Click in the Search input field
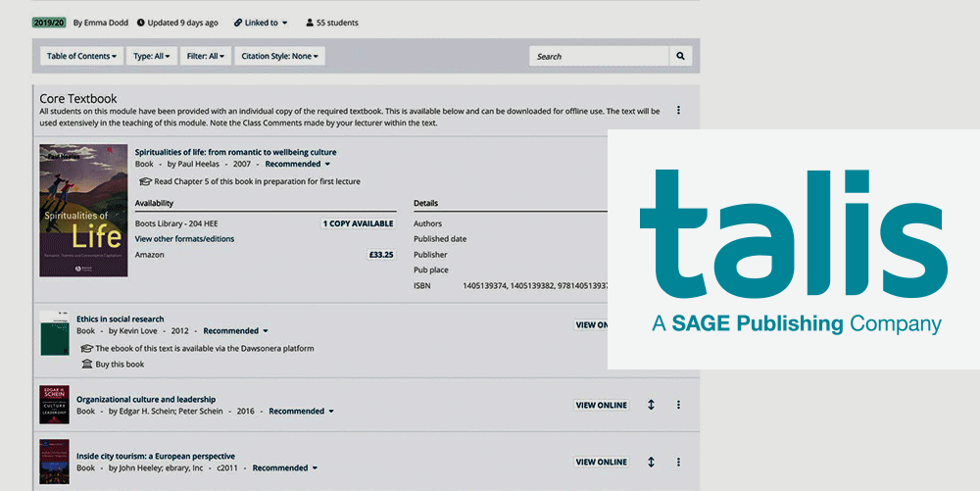The image size is (980, 491). pyautogui.click(x=599, y=57)
